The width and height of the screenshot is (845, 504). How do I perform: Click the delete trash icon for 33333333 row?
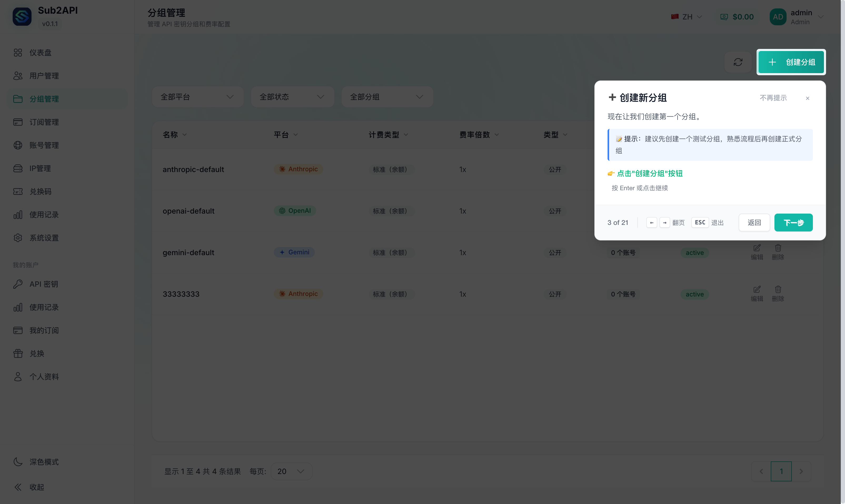coord(778,290)
